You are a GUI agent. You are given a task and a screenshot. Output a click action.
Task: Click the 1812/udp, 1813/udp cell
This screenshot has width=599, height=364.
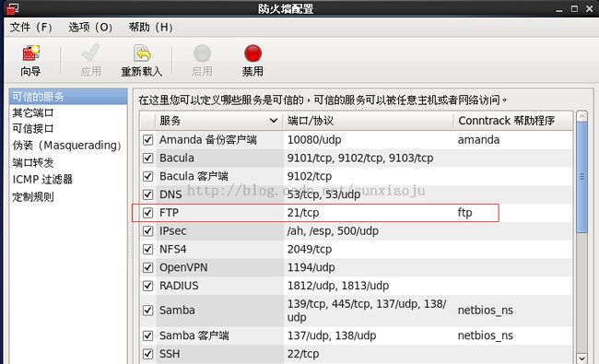click(338, 286)
